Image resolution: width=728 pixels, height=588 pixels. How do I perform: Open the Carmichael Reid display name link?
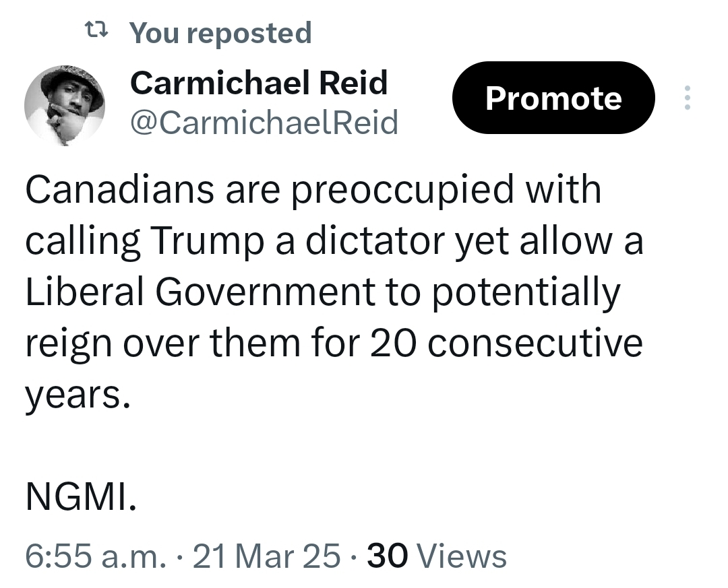point(259,84)
